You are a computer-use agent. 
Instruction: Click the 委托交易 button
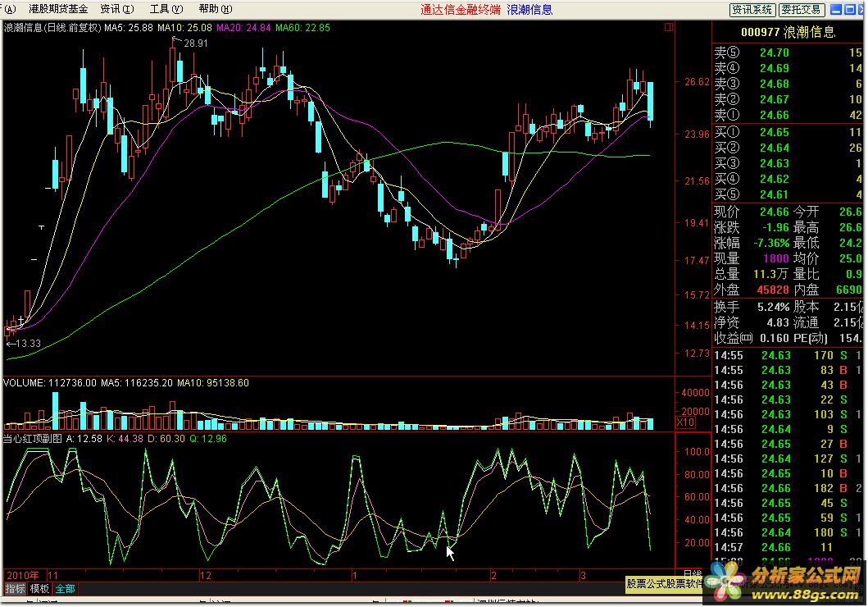click(x=801, y=9)
